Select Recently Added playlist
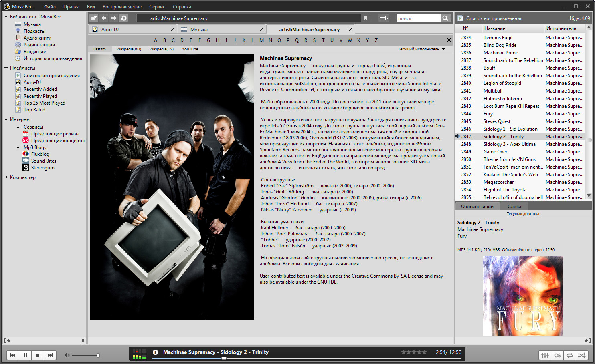Viewport: 595px width, 364px height. point(40,89)
